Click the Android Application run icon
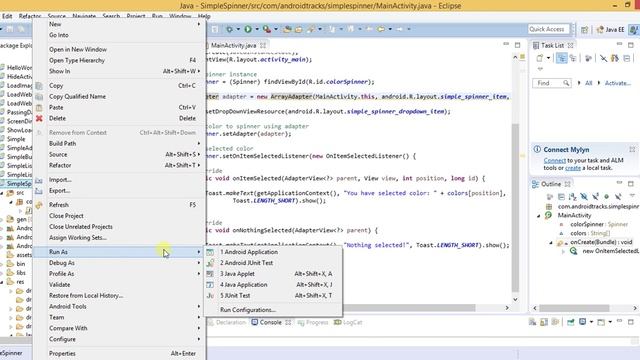This screenshot has height=360, width=640. tap(210, 252)
